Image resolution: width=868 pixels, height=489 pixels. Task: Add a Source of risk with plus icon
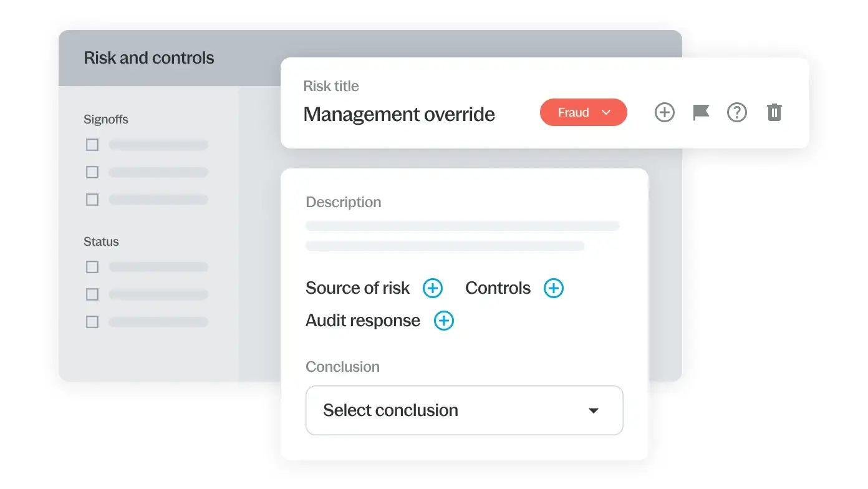point(432,288)
